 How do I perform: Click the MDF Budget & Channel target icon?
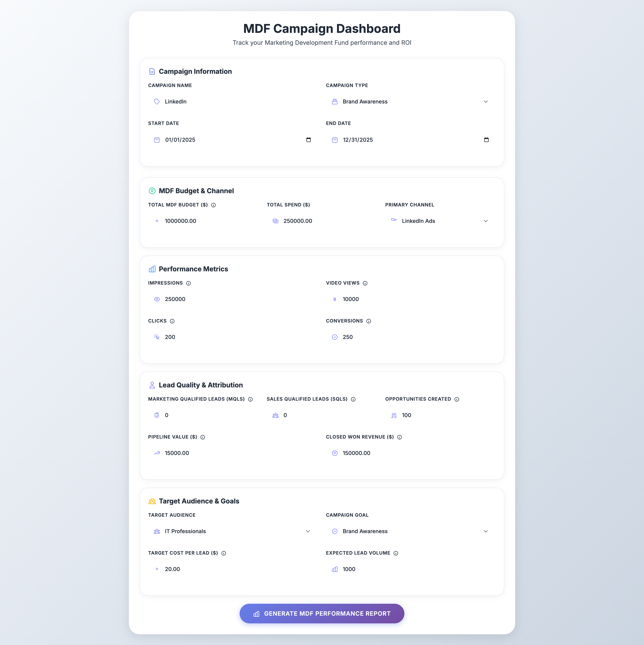tap(152, 191)
